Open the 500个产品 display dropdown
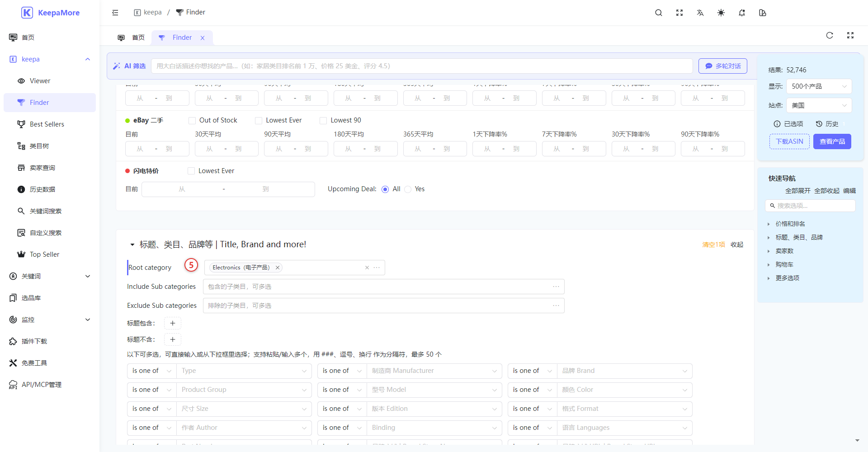 (x=819, y=86)
